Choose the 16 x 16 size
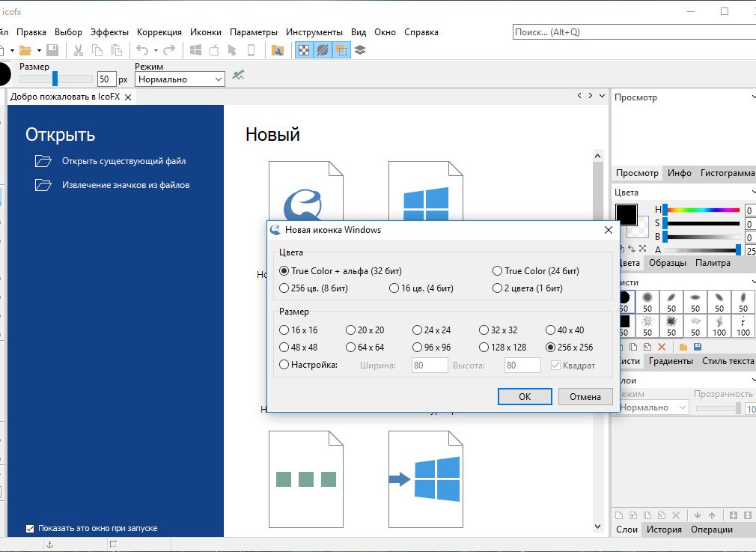Screen dimensions: 756x552 point(299,330)
